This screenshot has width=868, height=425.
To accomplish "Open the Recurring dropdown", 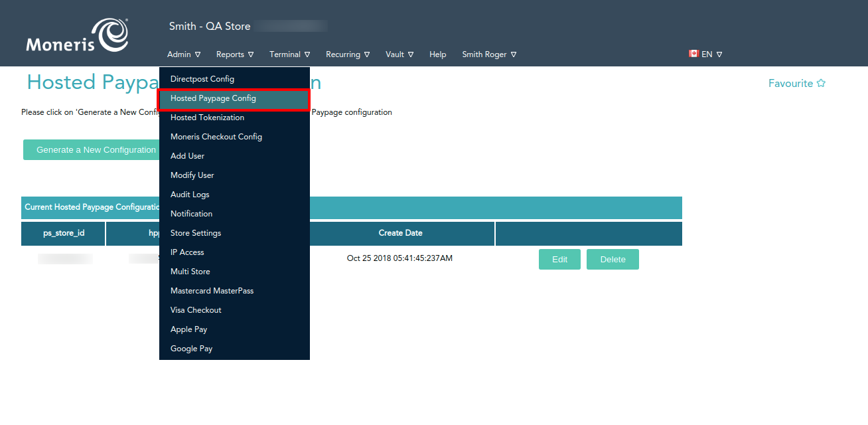I will 347,54.
